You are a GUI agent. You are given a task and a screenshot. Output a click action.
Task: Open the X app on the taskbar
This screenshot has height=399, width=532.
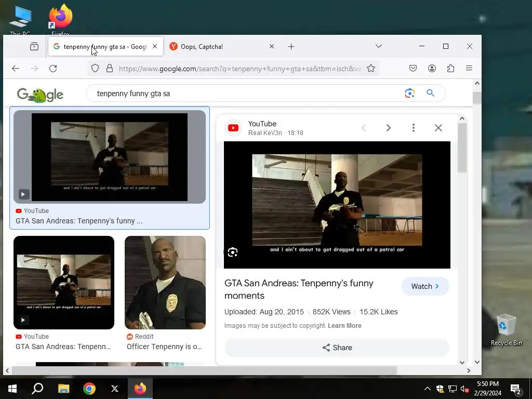pos(115,389)
